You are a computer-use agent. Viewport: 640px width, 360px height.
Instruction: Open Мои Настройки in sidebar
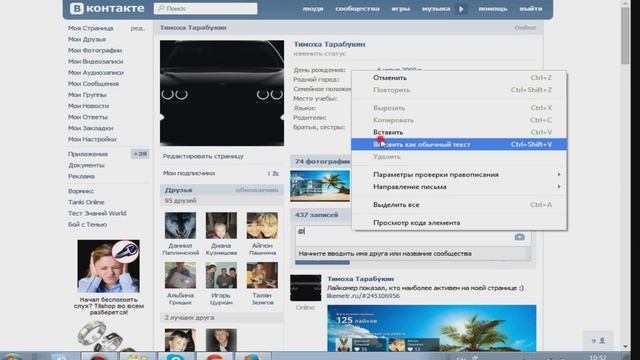click(x=92, y=139)
